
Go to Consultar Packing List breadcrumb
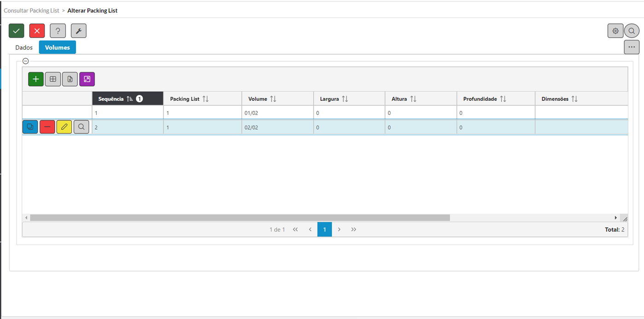coord(31,11)
